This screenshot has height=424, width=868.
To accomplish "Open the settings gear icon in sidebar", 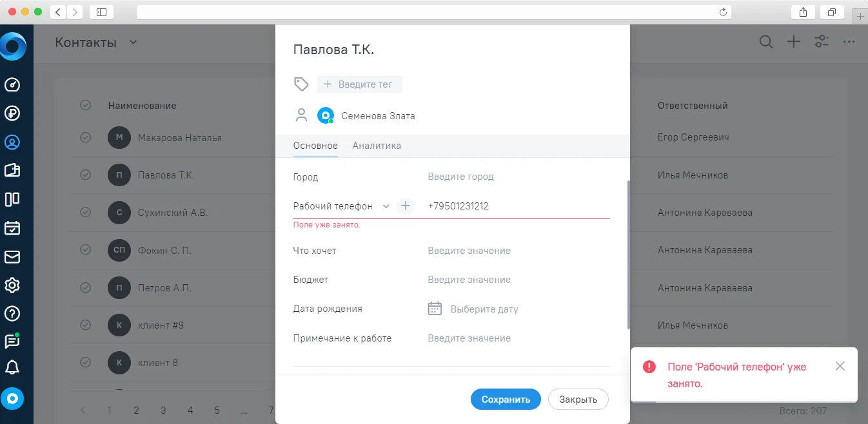I will pyautogui.click(x=12, y=285).
